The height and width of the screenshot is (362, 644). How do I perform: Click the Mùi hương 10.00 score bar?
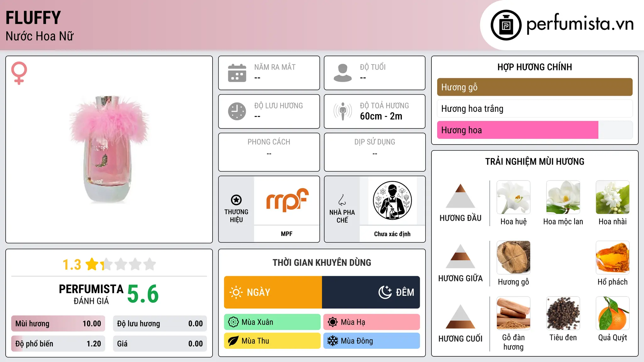tap(58, 324)
